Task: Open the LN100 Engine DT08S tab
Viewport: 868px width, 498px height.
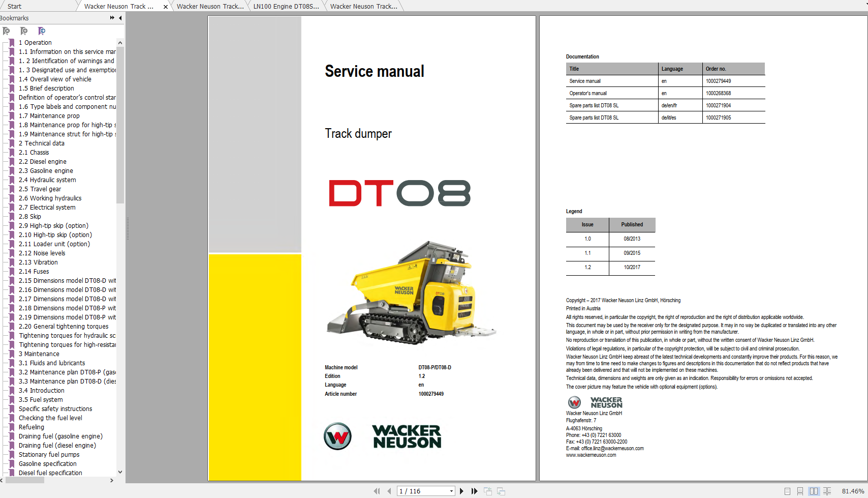Action: click(x=287, y=7)
